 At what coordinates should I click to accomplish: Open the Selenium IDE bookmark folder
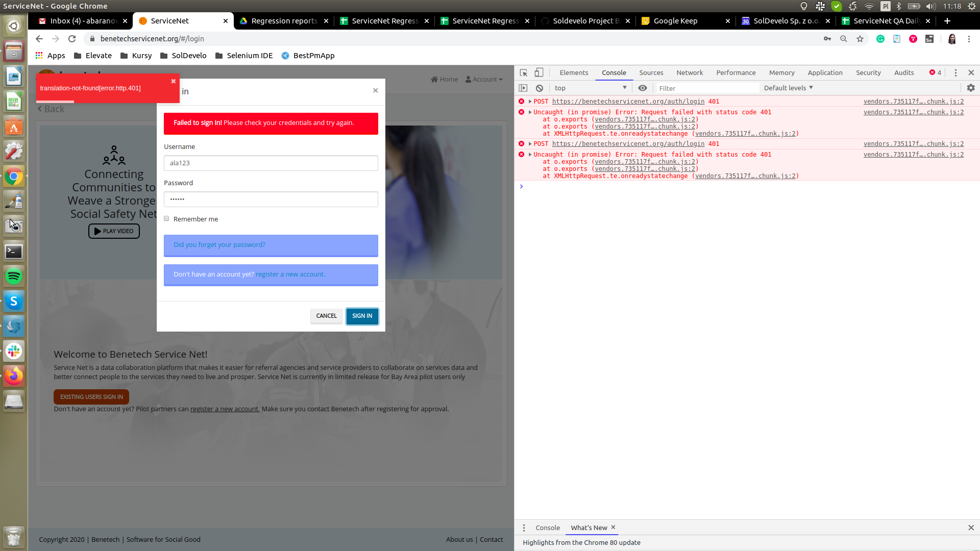point(244,56)
